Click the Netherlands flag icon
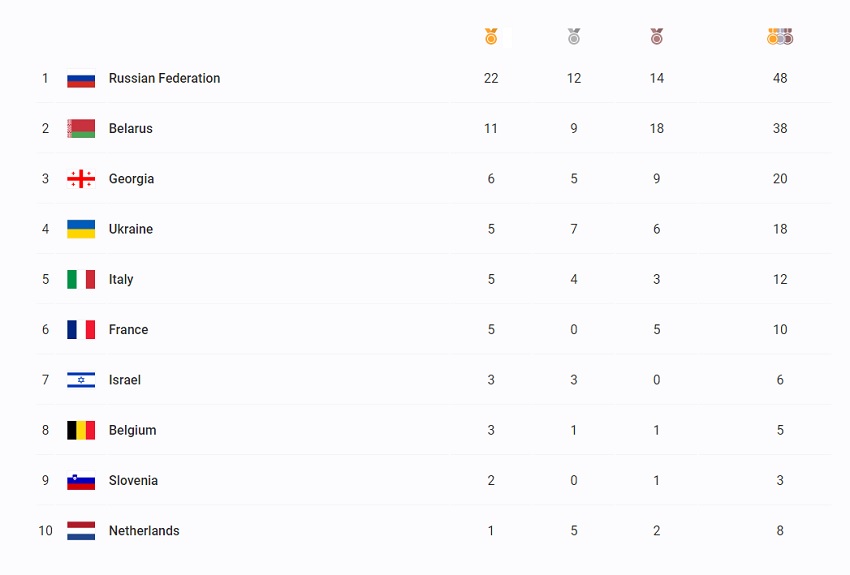The height and width of the screenshot is (575, 850). coord(81,531)
